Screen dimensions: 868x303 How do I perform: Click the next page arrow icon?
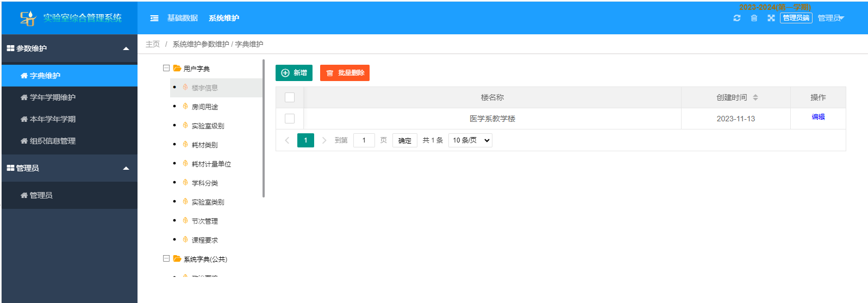[x=324, y=140]
